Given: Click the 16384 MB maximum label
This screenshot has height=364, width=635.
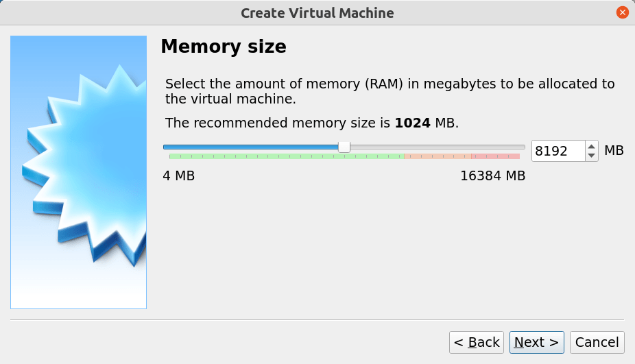Looking at the screenshot, I should [492, 176].
